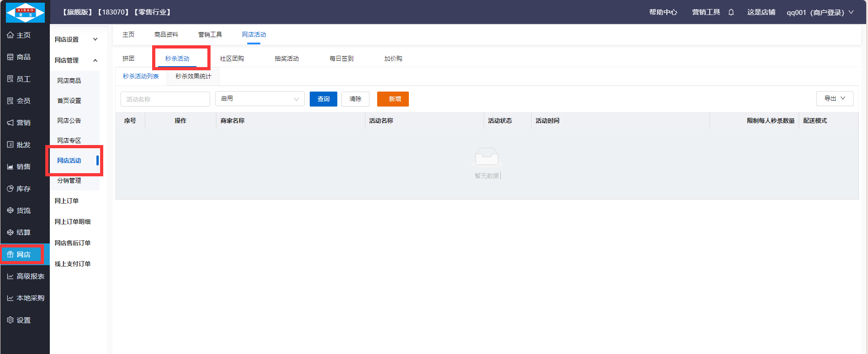The width and height of the screenshot is (868, 354).
Task: Select the 社区团购 activity tab
Action: [232, 58]
